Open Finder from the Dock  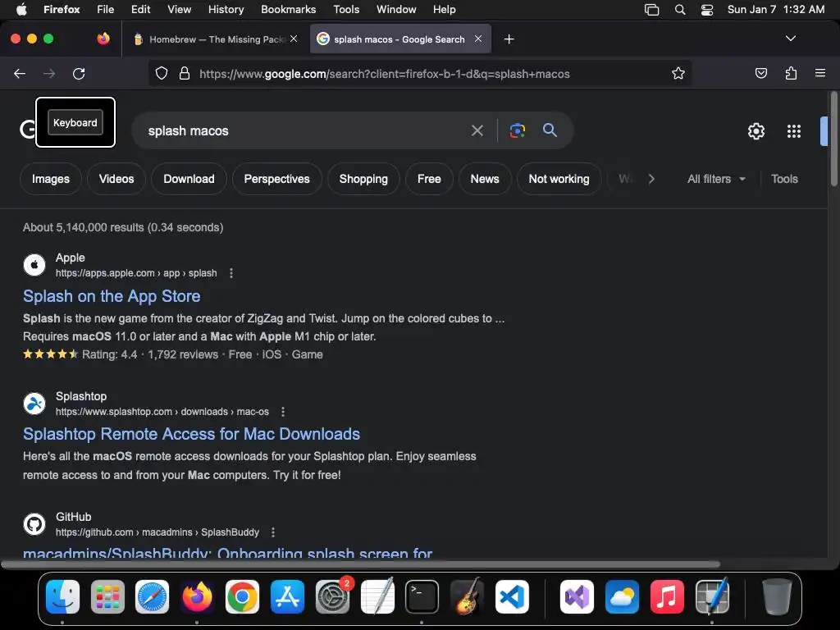click(x=62, y=597)
